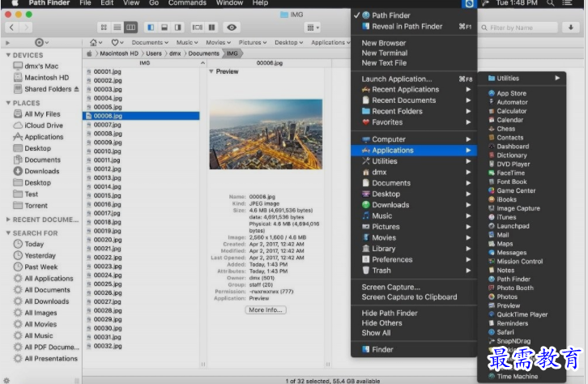Screen dimensions: 588x384
Task: Click Documents in path bar
Action: (203, 53)
